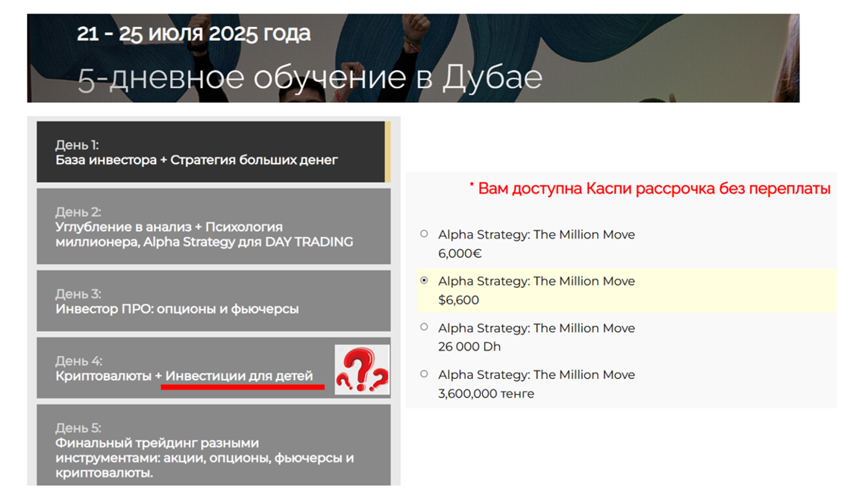
Task: Click the 3,600,000 тенге price text
Action: pos(486,394)
